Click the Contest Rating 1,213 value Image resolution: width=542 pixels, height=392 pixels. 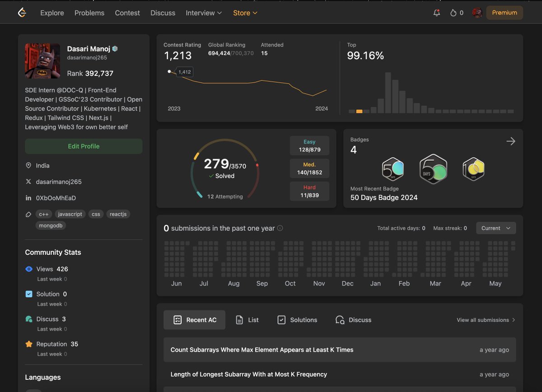point(178,56)
